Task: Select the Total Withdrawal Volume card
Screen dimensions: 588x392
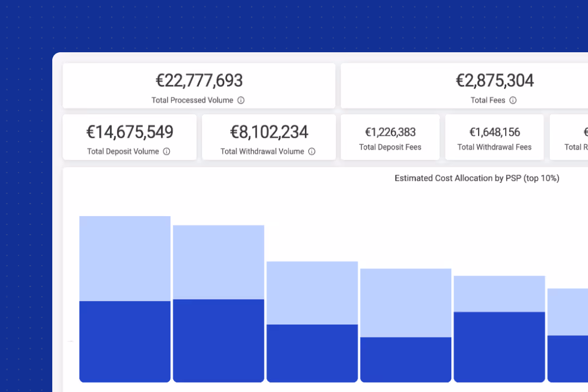Action: pyautogui.click(x=268, y=137)
